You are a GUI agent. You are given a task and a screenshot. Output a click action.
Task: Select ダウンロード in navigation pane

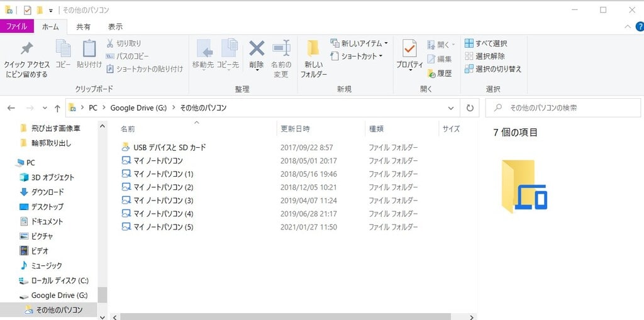tap(42, 192)
